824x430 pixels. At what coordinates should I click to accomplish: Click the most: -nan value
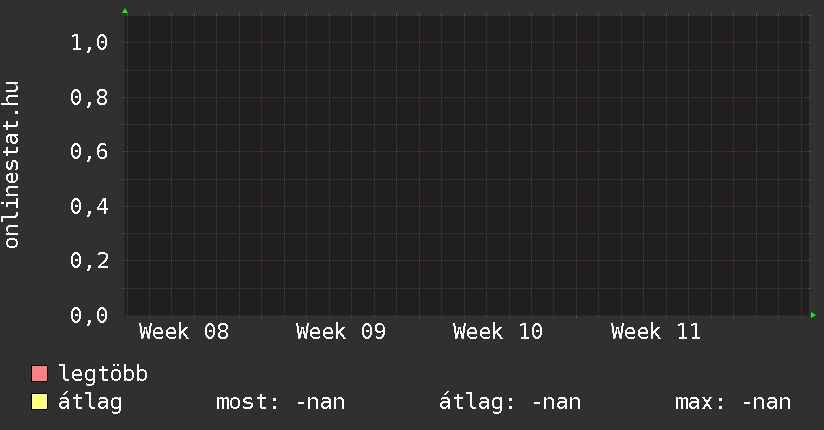(281, 403)
